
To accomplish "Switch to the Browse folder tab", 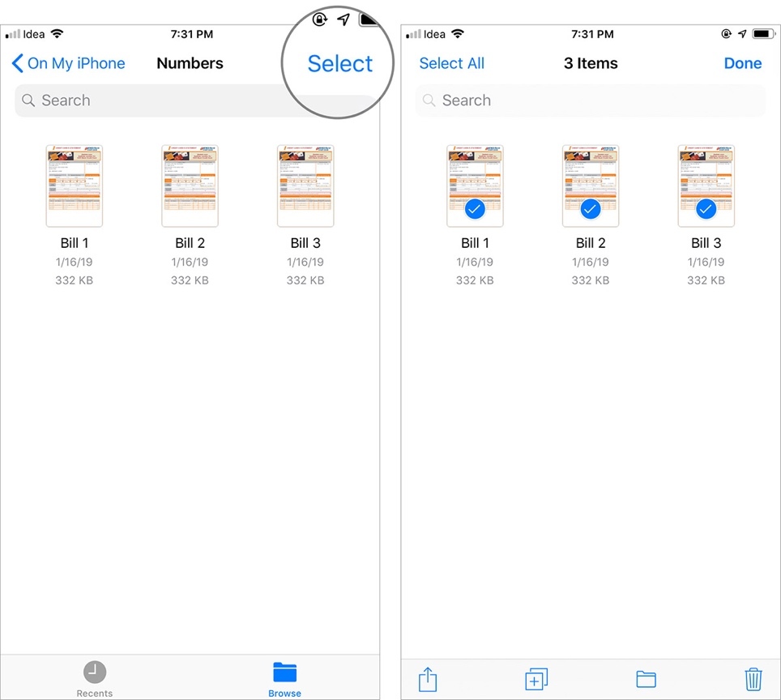I will point(284,678).
